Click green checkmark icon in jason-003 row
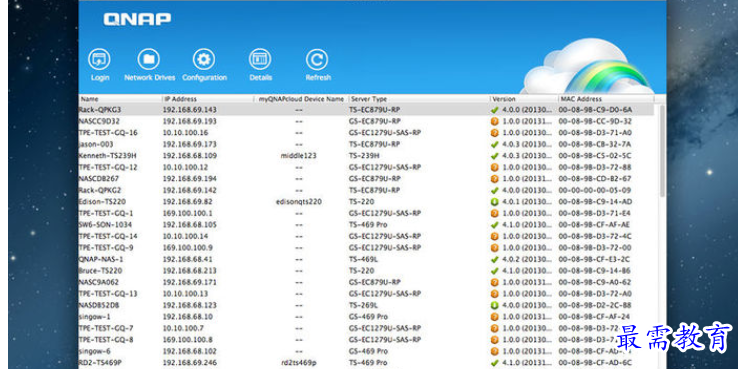 point(494,144)
